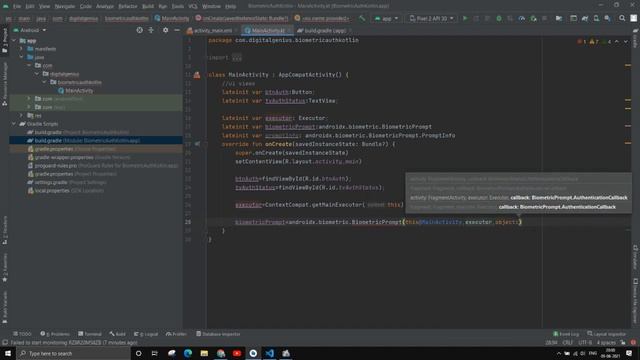Expand the res folder
This screenshot has width=640, height=360.
coord(22,116)
